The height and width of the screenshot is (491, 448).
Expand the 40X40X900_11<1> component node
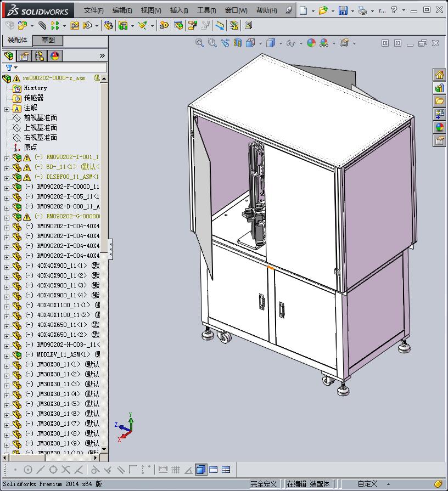point(7,267)
